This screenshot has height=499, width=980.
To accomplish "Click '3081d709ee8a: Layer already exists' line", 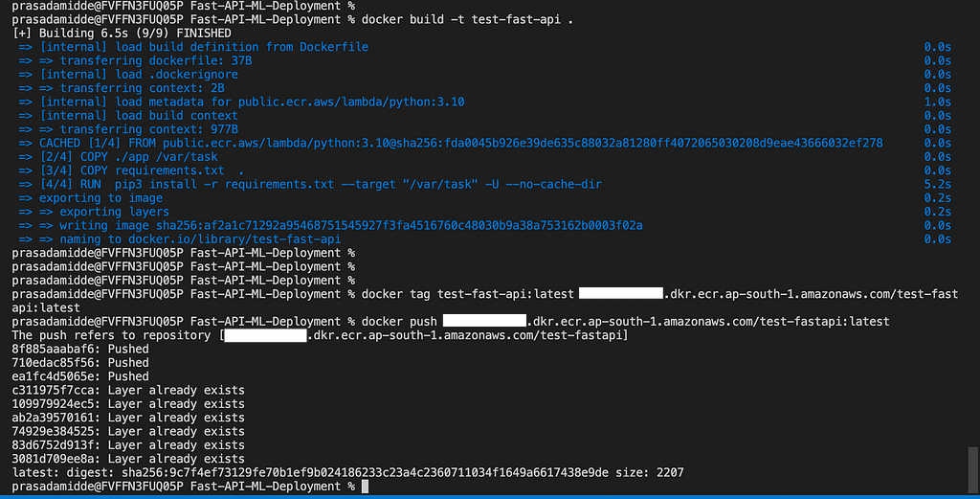I will pos(128,459).
